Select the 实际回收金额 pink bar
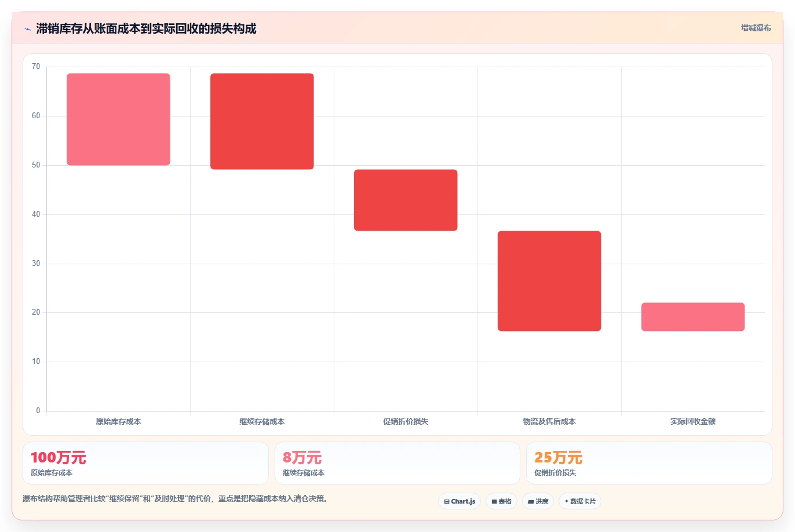795x532 pixels. pyautogui.click(x=693, y=317)
